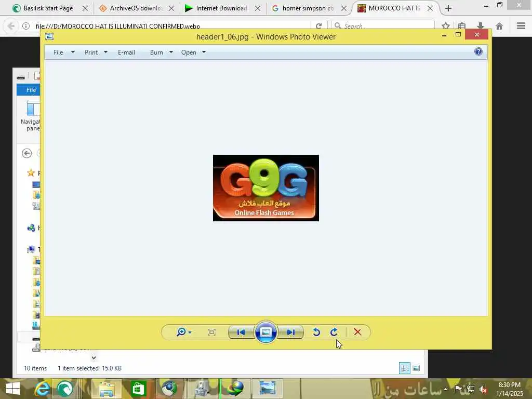Switch to Internet Download tab

tap(221, 8)
